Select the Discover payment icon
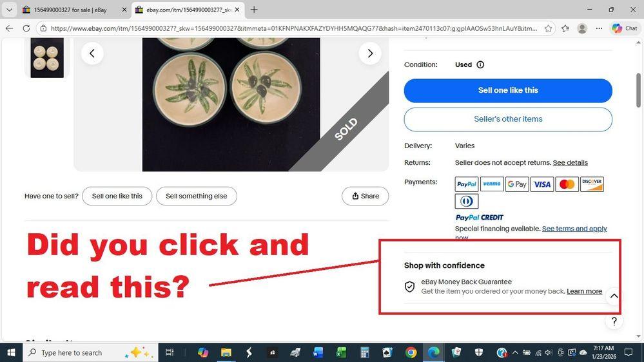 point(592,184)
